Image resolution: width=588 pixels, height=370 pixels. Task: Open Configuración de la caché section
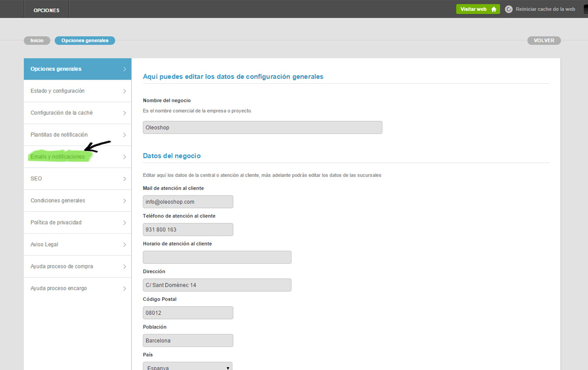(77, 113)
